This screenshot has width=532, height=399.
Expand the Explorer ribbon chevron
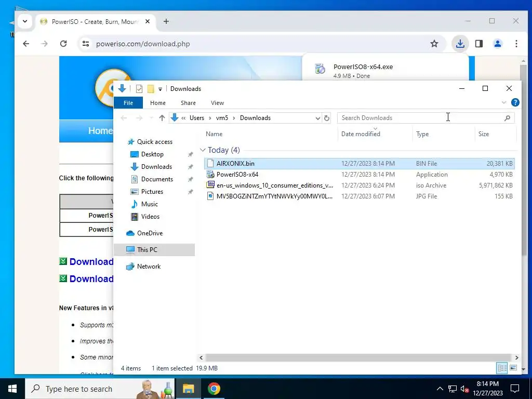point(504,102)
